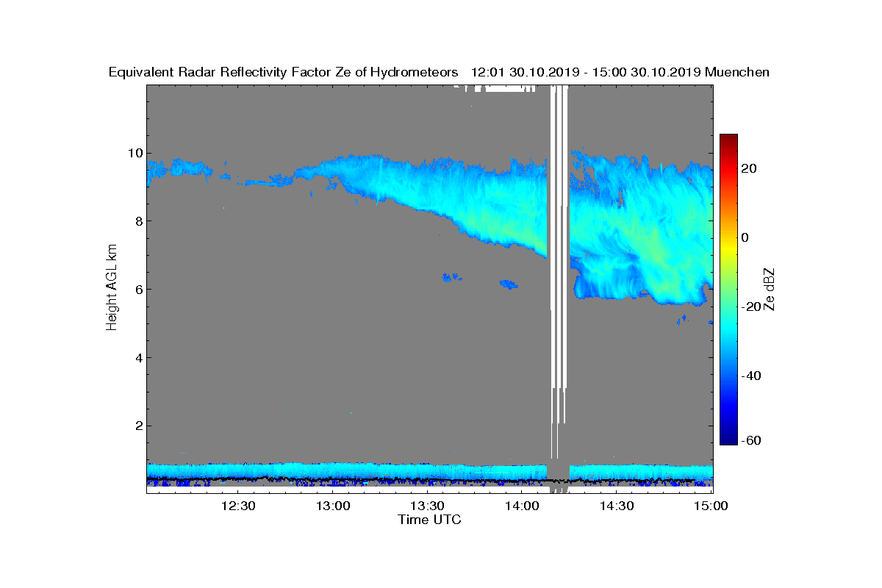Click the 12:30 time tick label

click(x=238, y=506)
